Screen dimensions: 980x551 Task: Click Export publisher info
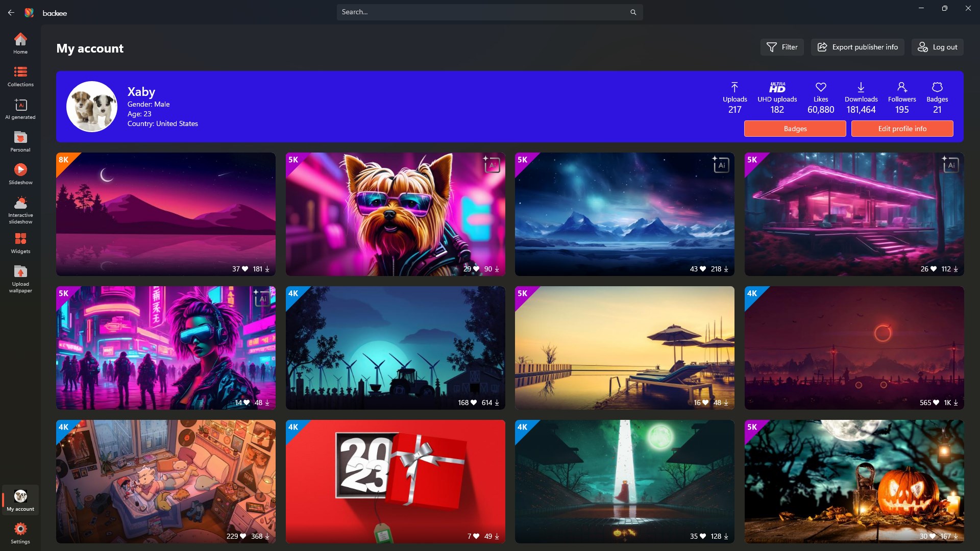point(857,47)
